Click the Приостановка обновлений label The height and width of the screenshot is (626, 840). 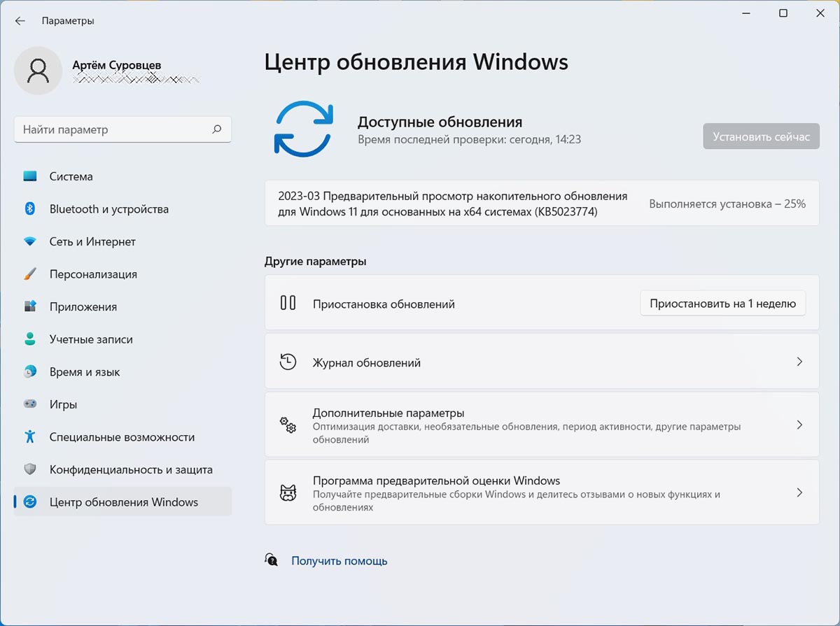(x=384, y=304)
